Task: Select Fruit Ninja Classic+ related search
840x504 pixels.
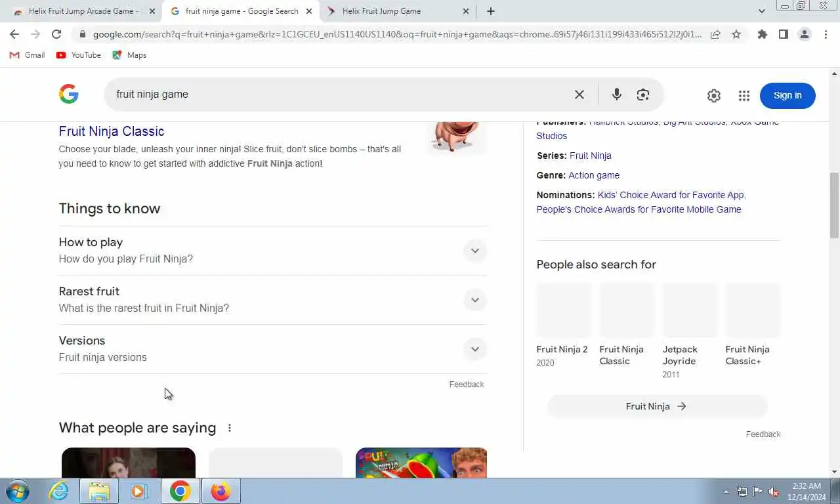Action: [753, 325]
